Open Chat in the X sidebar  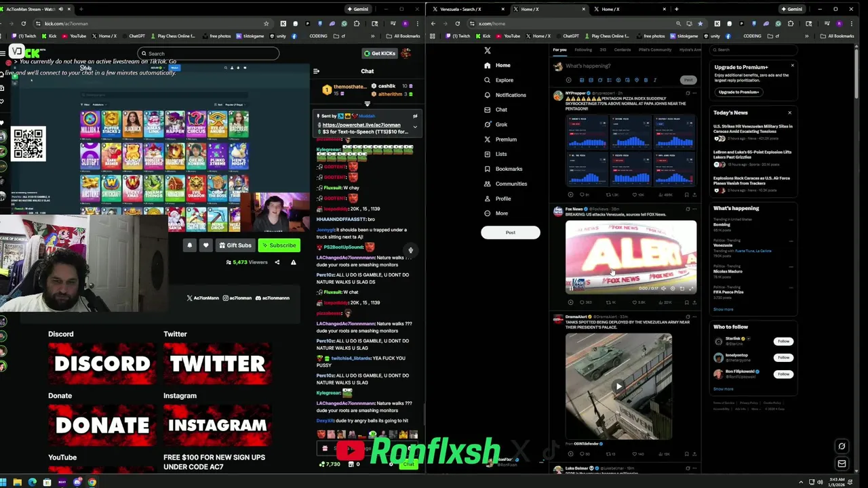click(x=496, y=110)
